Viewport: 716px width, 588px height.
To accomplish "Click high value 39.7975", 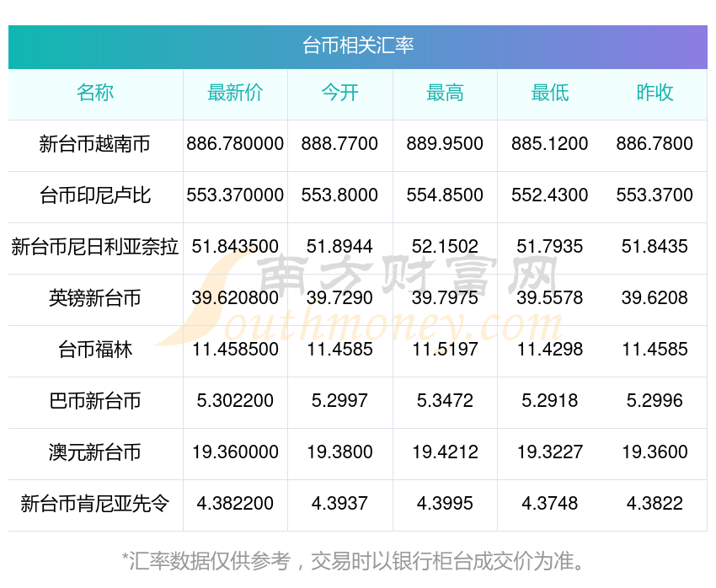I will [445, 298].
